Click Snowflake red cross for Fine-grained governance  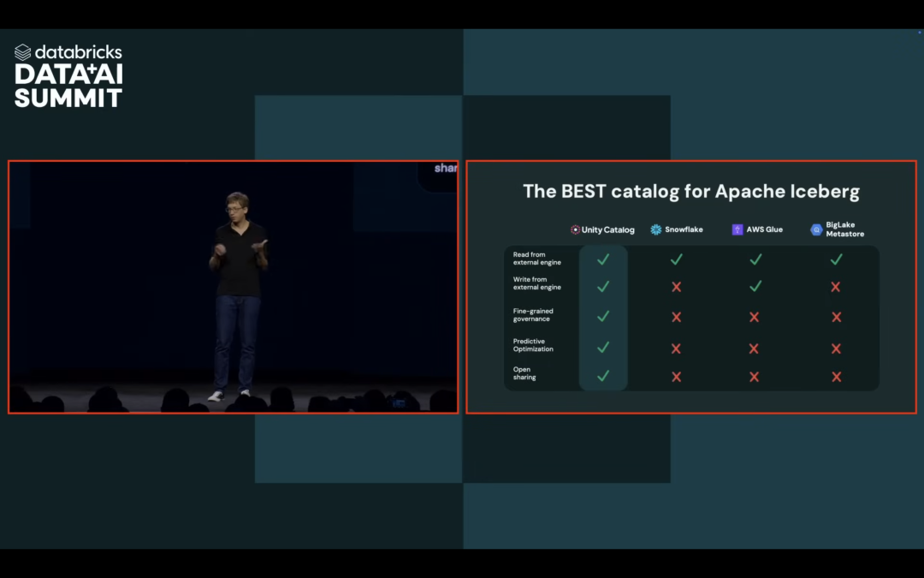(677, 318)
